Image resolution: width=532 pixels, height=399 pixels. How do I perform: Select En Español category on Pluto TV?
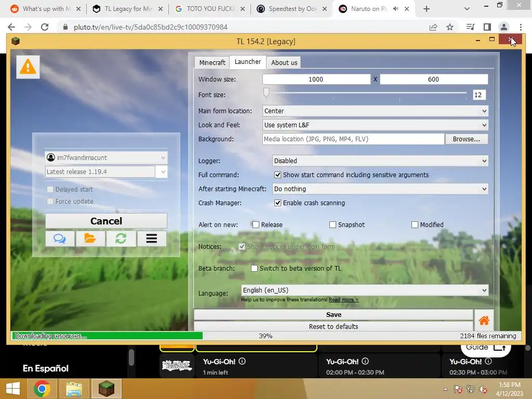tap(46, 368)
